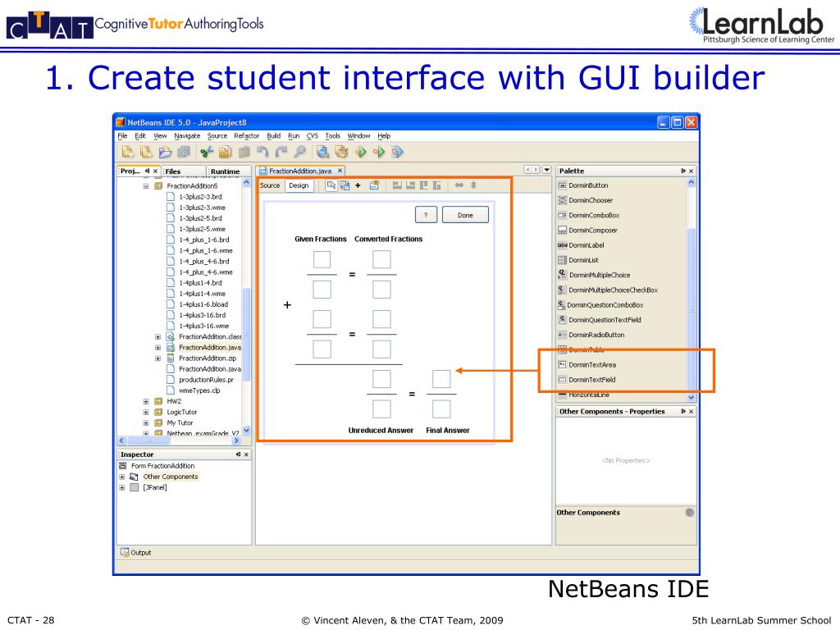Click the Find magnifier toolbar icon
840x630 pixels.
(x=300, y=152)
